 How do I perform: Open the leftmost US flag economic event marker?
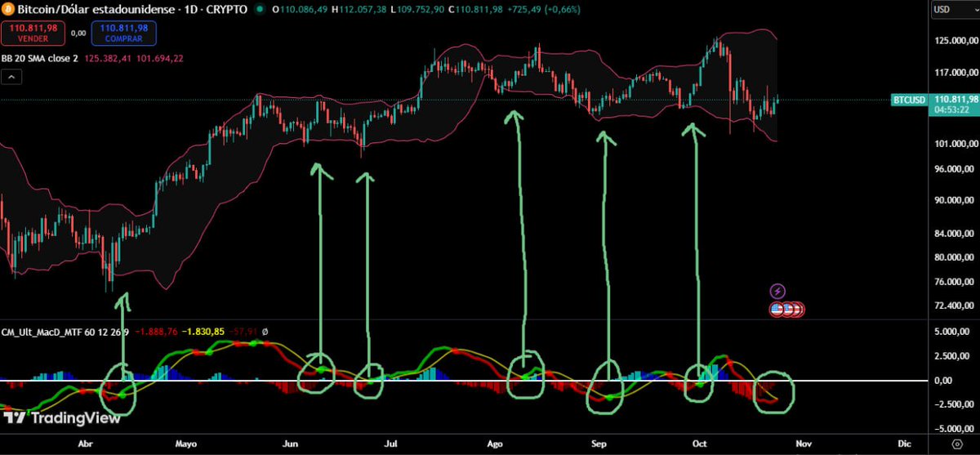pos(777,310)
